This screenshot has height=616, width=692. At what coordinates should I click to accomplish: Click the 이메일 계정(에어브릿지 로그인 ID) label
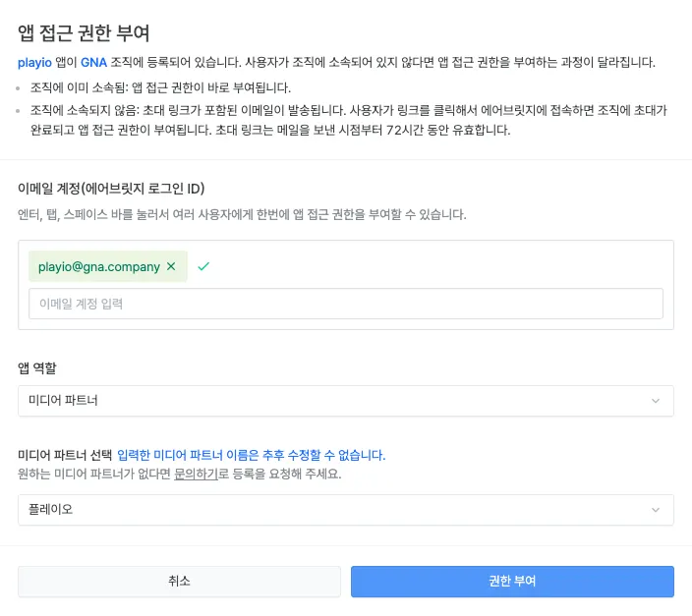111,189
